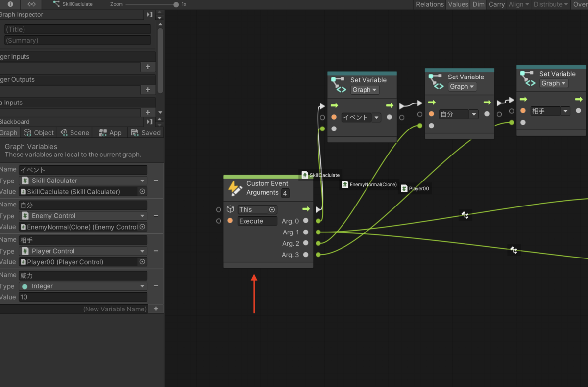The width and height of the screenshot is (588, 387).
Task: Switch to the Graph variables tab
Action: tap(9, 133)
